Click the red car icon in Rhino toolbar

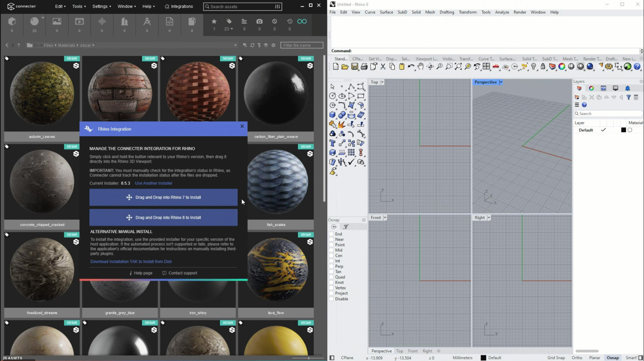[496, 66]
